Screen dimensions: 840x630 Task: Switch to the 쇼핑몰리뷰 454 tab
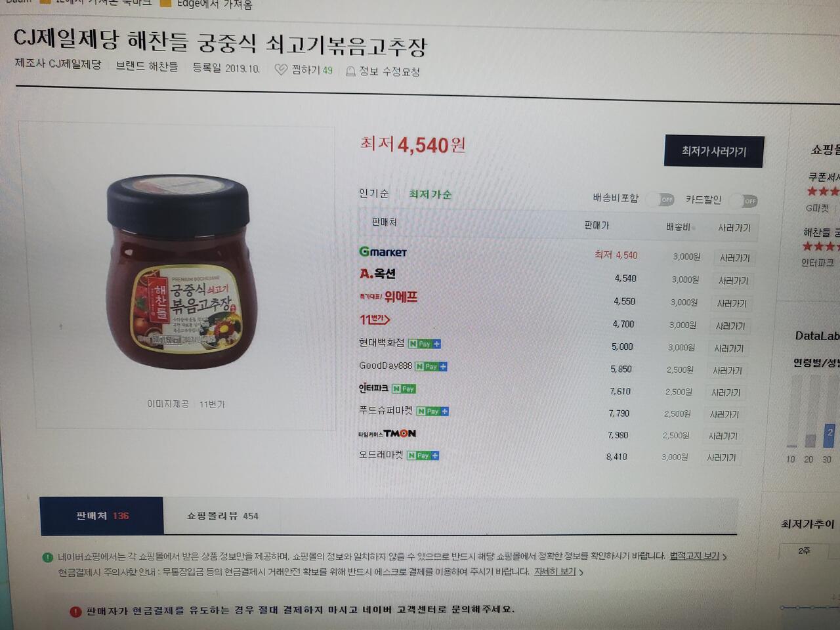tap(222, 516)
